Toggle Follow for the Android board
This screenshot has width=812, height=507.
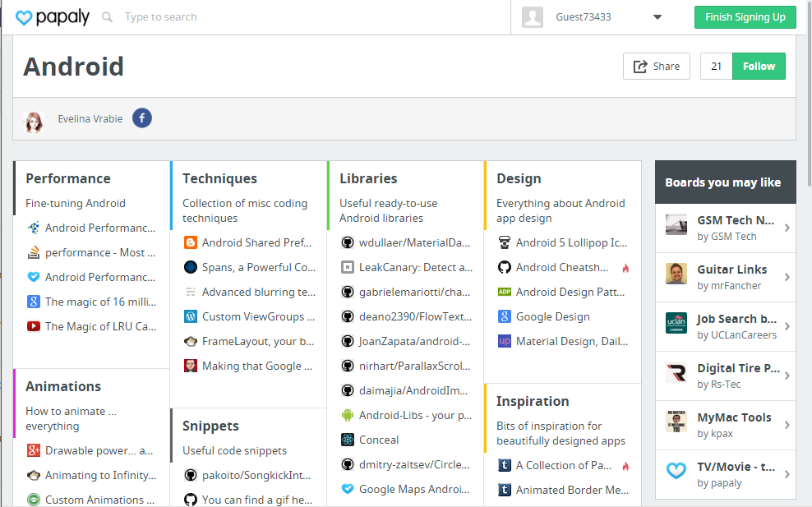pos(759,67)
